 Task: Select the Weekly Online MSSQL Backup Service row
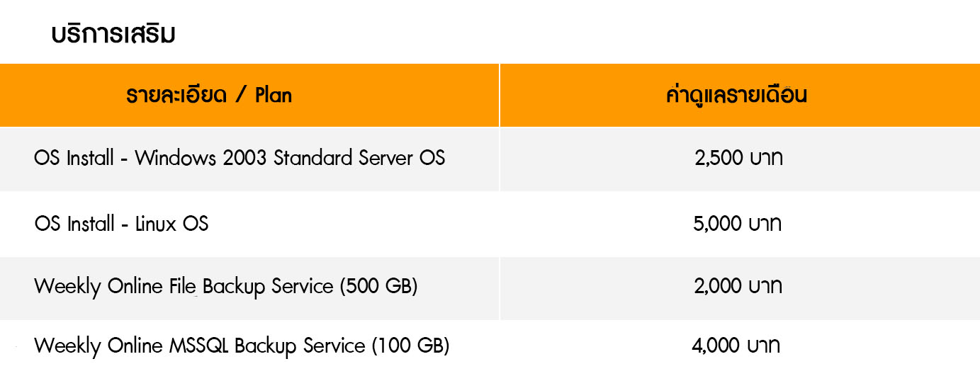[241, 346]
